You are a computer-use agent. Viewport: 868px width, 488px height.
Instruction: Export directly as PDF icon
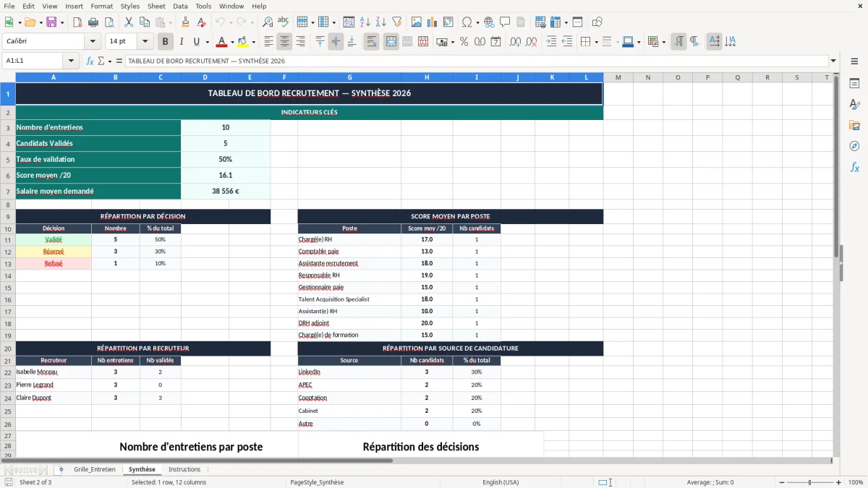[77, 22]
